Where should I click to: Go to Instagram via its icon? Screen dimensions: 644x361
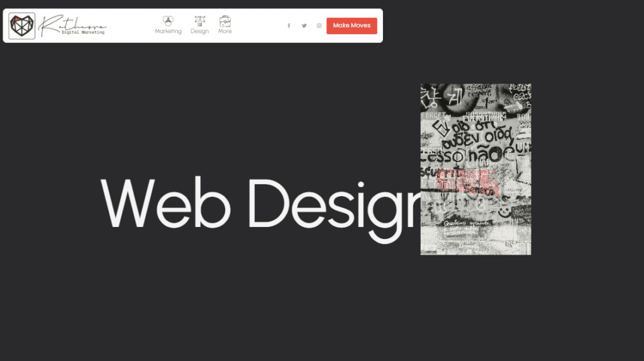point(319,26)
